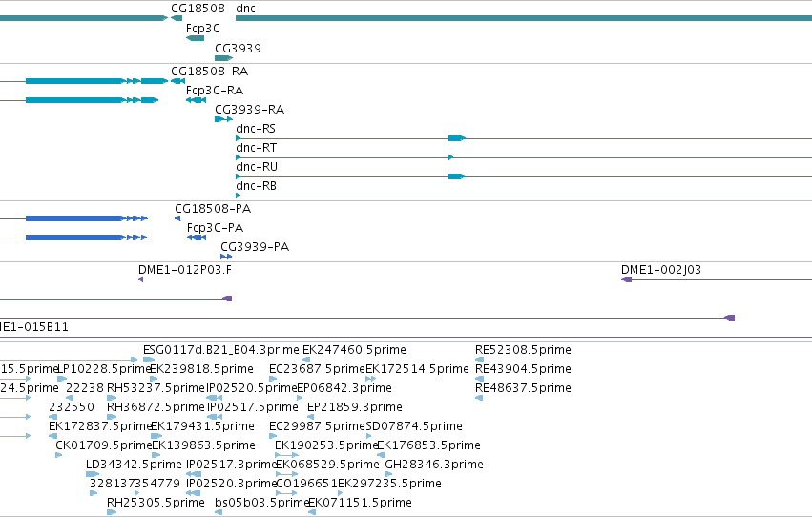Click the EC23687.5prime EST label
This screenshot has height=517, width=812.
coord(317,369)
